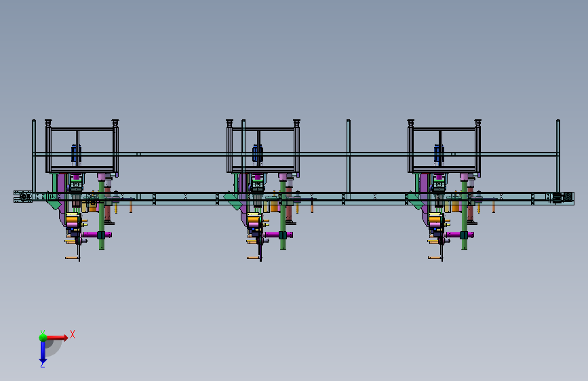Select the blue motor inside the middle station frame
This screenshot has width=588, height=381.
pyautogui.click(x=257, y=154)
